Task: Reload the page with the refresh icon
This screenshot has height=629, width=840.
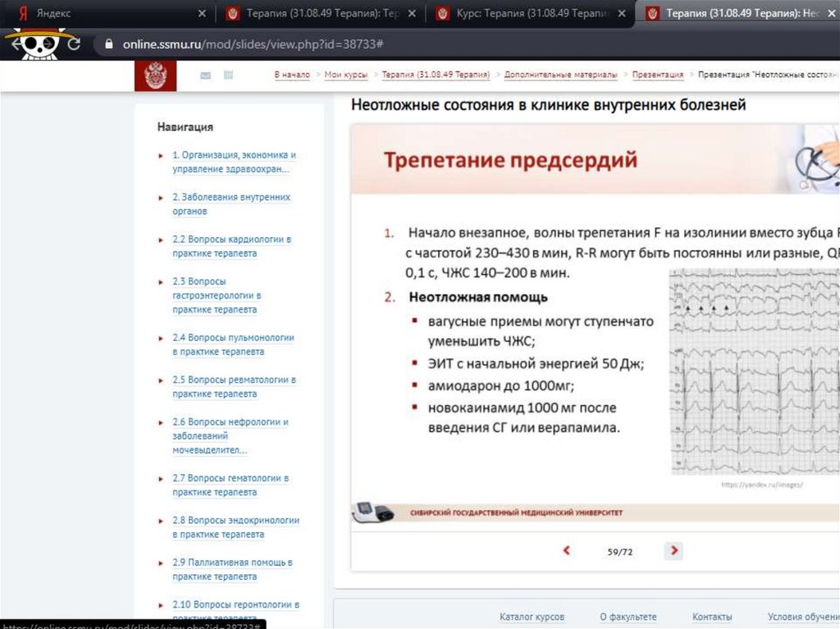Action: tap(74, 44)
